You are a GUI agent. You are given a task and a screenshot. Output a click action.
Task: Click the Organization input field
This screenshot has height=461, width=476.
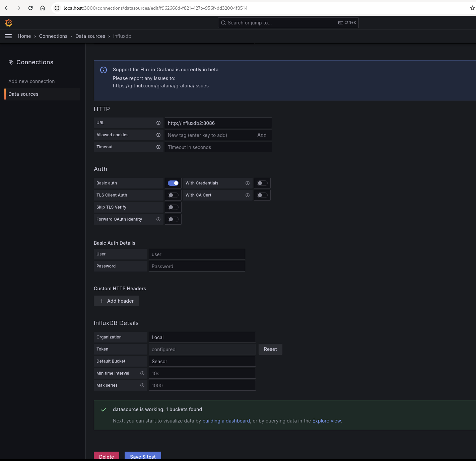(x=202, y=337)
